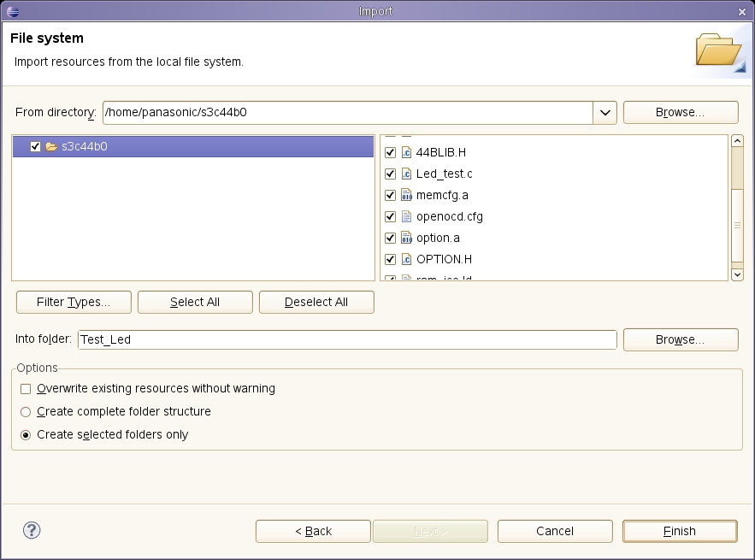This screenshot has width=755, height=560.
Task: Click the Select All button
Action: (195, 302)
